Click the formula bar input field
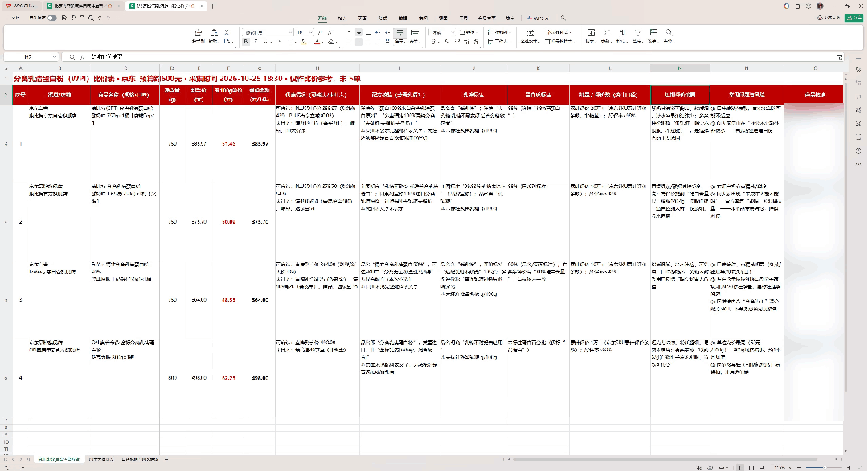 tap(462, 56)
